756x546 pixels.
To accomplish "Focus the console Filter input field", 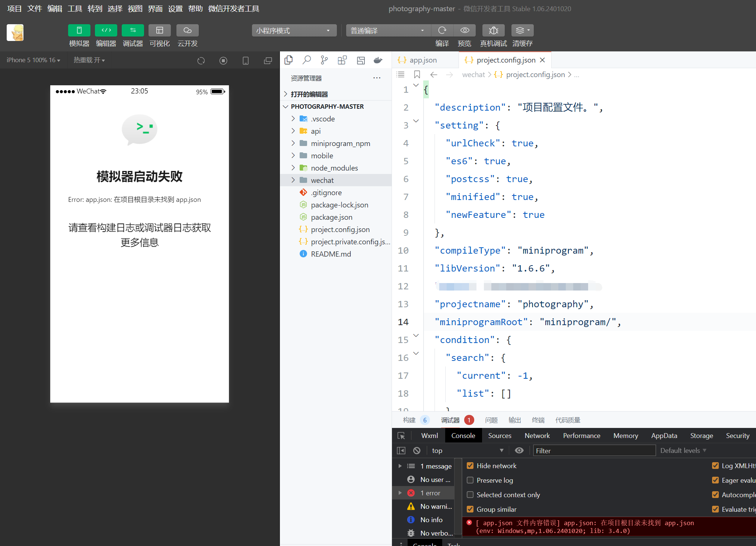I will [594, 451].
